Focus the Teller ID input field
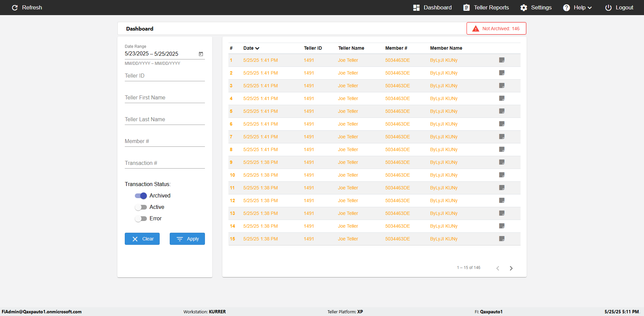This screenshot has height=316, width=644. (x=165, y=76)
